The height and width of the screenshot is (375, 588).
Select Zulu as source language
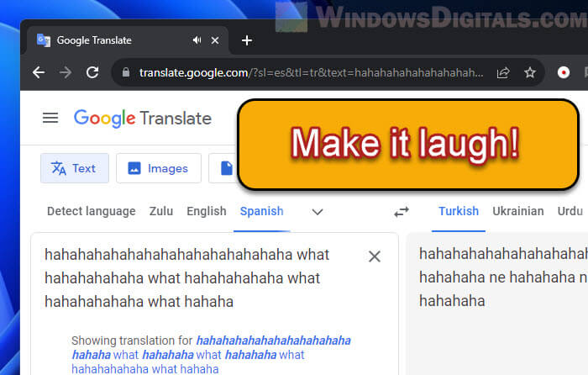pos(161,211)
